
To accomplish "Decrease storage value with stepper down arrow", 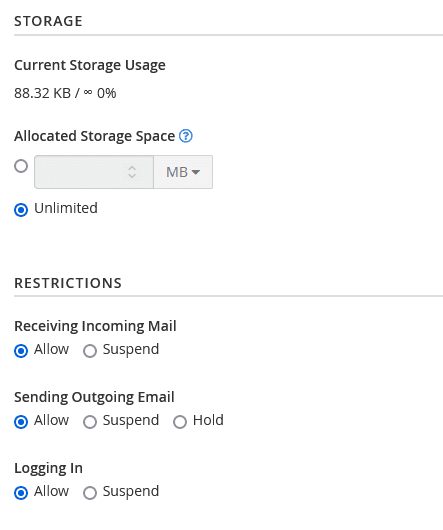I will click(132, 176).
